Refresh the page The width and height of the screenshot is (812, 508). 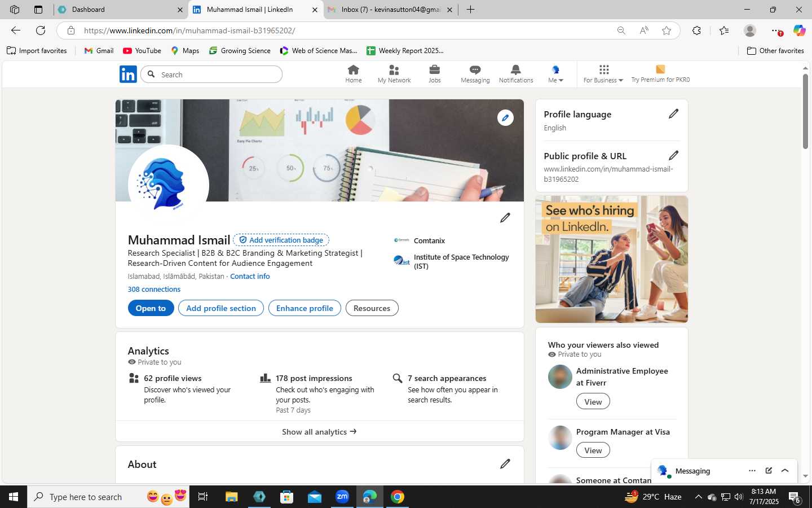pos(41,30)
